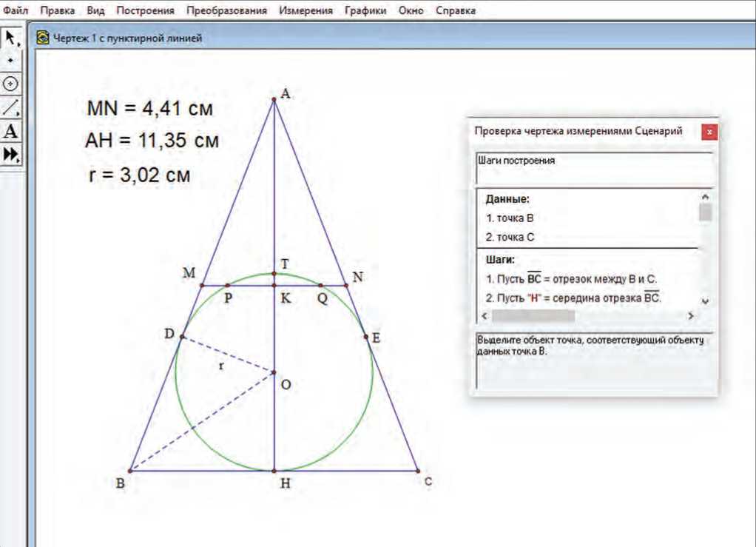Click the Шаги построения text field
The width and height of the screenshot is (756, 547).
(593, 168)
